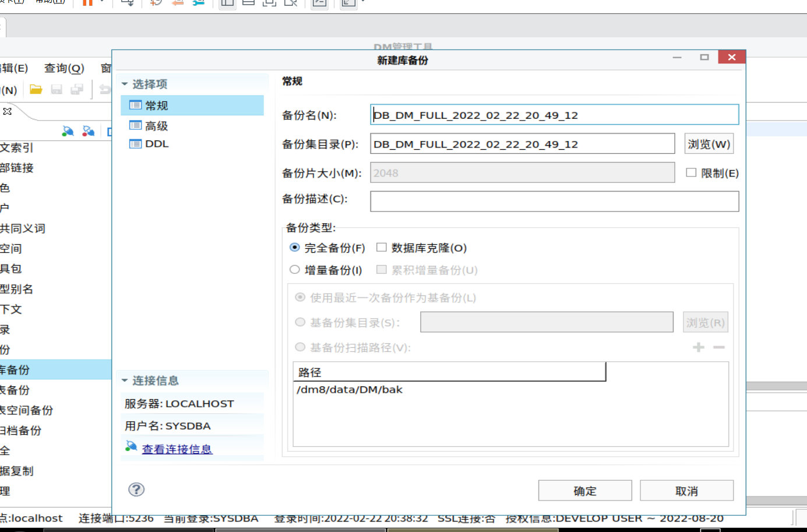This screenshot has height=532, width=807.
Task: Click the 登录时间 status bar entry
Action: tap(351, 518)
